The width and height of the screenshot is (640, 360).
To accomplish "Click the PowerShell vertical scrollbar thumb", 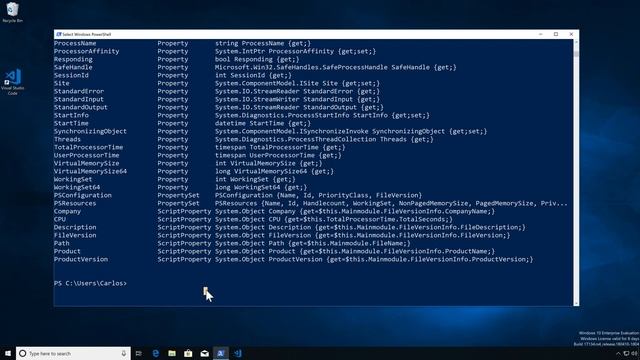I will pyautogui.click(x=576, y=53).
